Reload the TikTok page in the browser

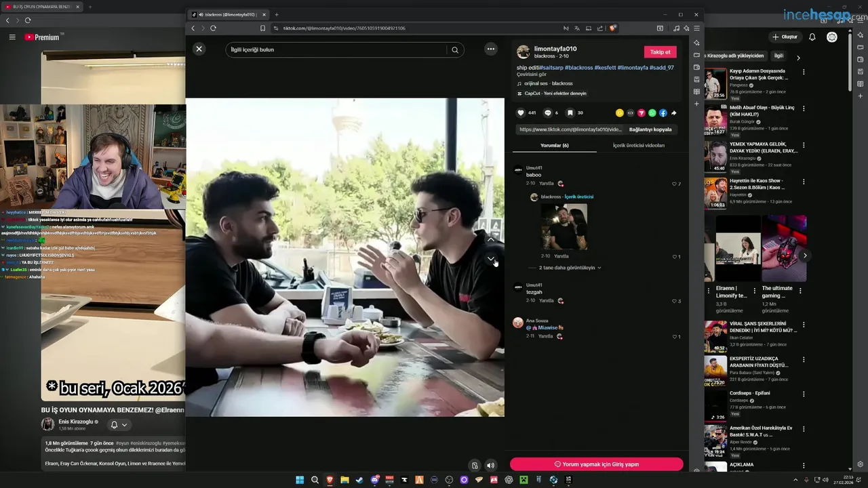point(213,28)
